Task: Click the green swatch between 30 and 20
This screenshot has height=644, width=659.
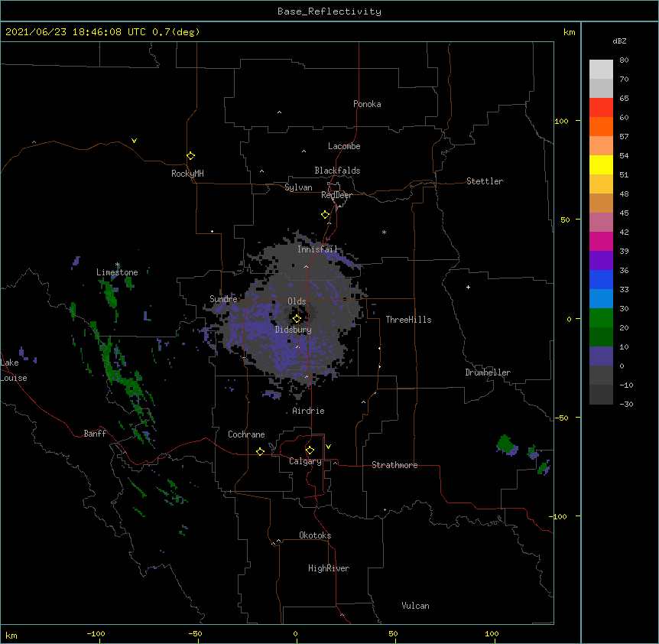Action: pyautogui.click(x=601, y=318)
